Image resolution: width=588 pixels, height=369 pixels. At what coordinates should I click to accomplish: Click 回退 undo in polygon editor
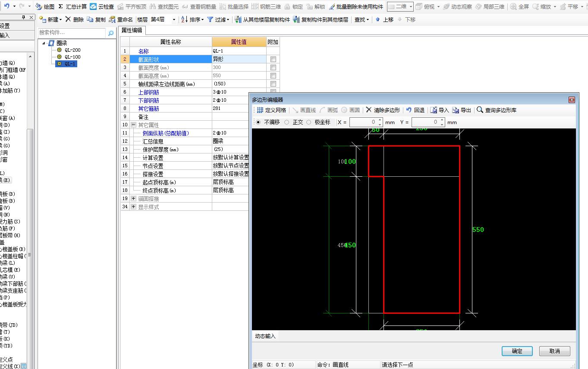[415, 110]
